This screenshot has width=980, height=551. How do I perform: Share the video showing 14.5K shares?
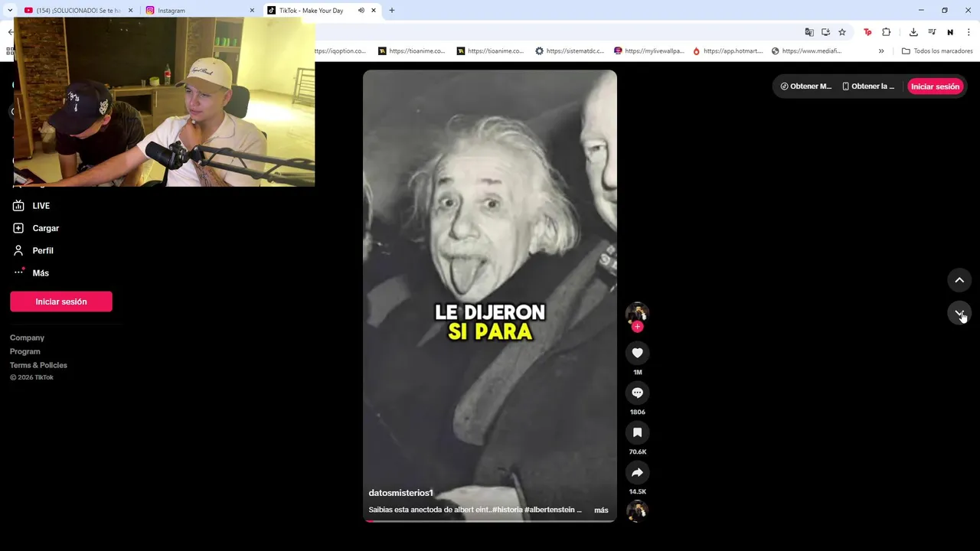click(x=637, y=472)
